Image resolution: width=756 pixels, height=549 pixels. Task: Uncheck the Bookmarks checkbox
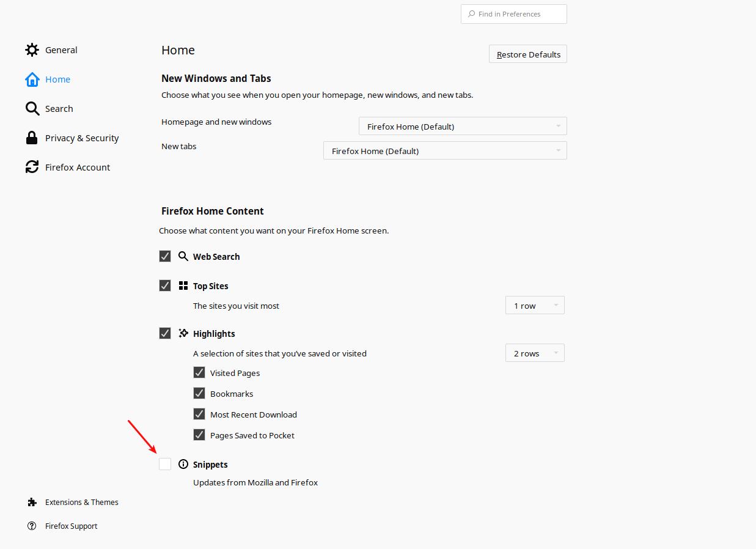pyautogui.click(x=199, y=393)
